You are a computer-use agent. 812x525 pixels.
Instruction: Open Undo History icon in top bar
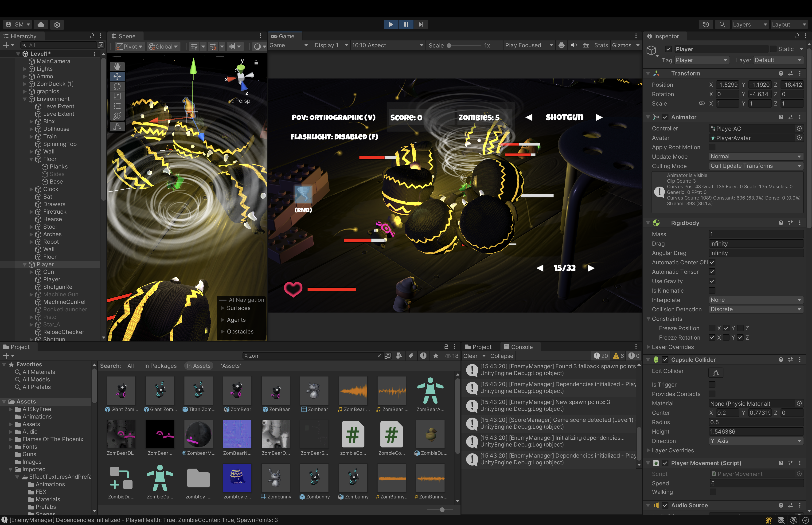(706, 24)
